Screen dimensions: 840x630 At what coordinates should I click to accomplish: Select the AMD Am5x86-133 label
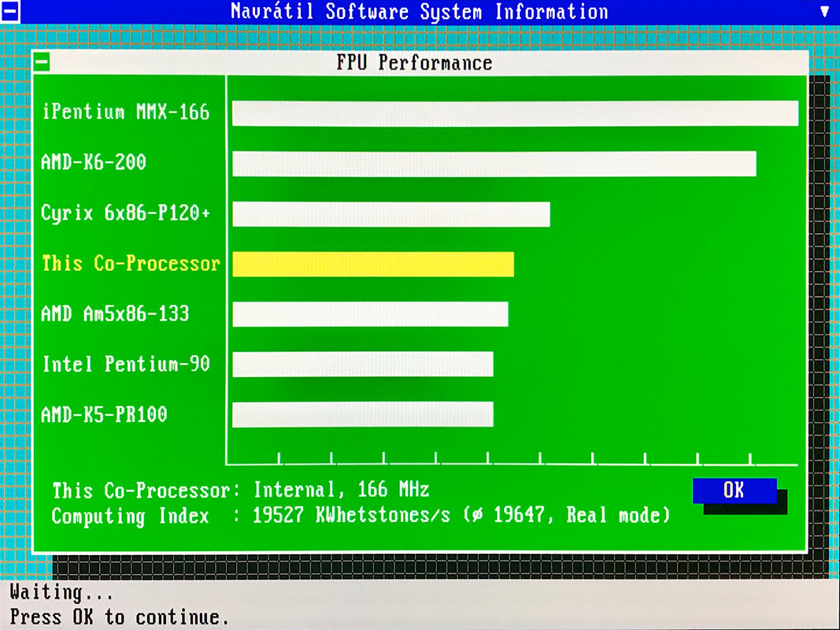tap(115, 313)
